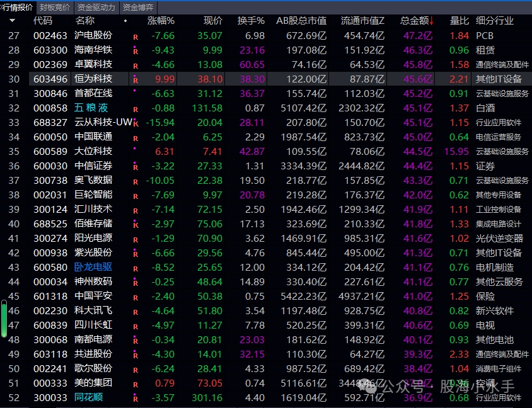Screen dimensions: 532x408
Task: Open the 五粮液 stock link
Action: 91,108
